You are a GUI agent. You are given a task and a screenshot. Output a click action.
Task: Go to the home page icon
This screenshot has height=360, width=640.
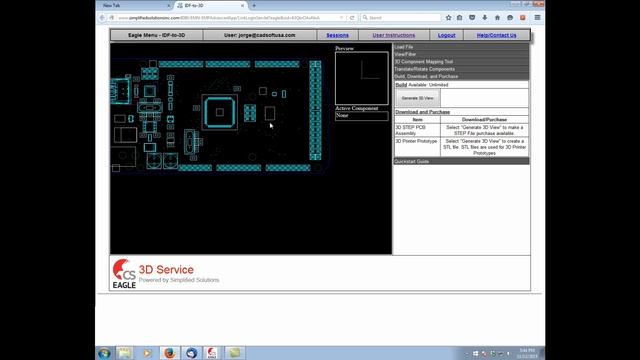tap(497, 18)
